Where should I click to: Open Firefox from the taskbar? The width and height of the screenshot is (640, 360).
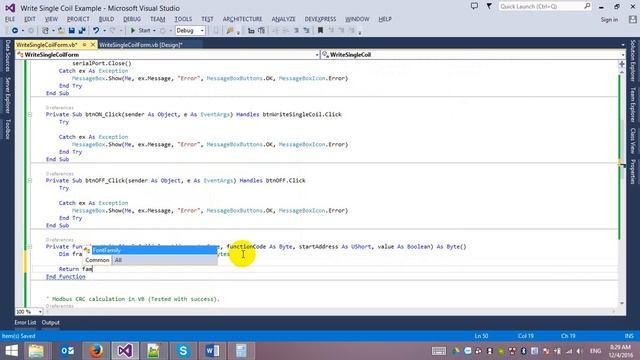(96, 351)
